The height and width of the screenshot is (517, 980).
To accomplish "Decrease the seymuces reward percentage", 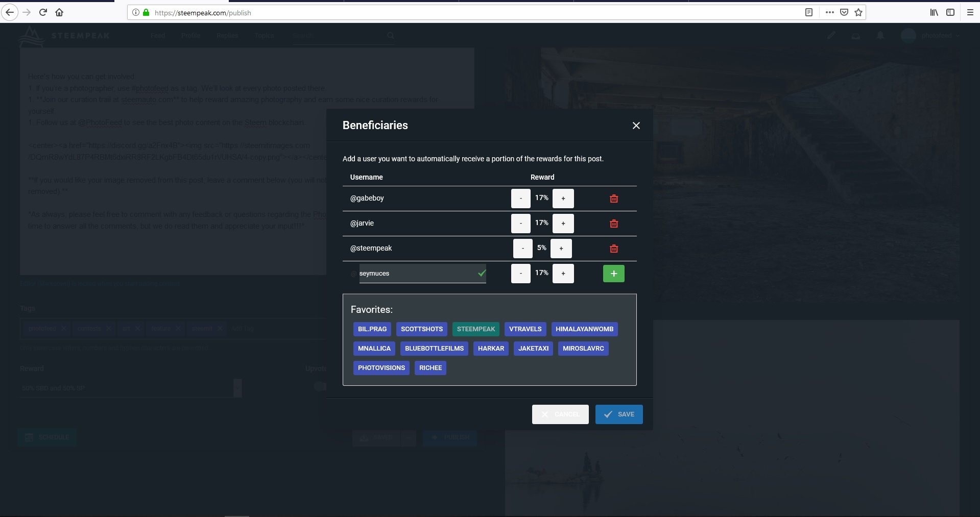I will 520,274.
